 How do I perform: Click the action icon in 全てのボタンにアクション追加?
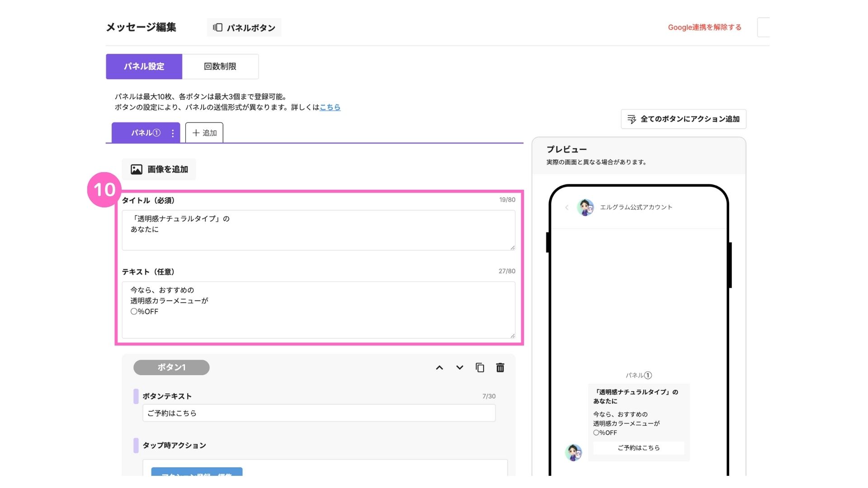[632, 119]
